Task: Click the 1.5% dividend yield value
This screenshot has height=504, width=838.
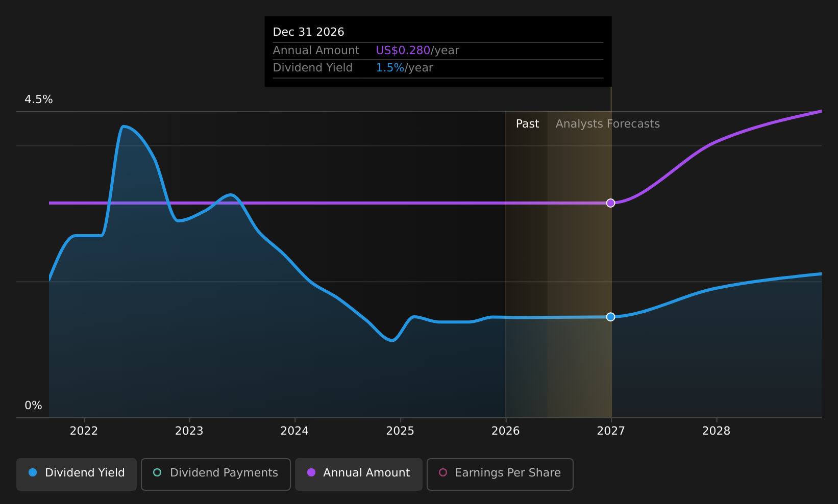Action: point(390,68)
